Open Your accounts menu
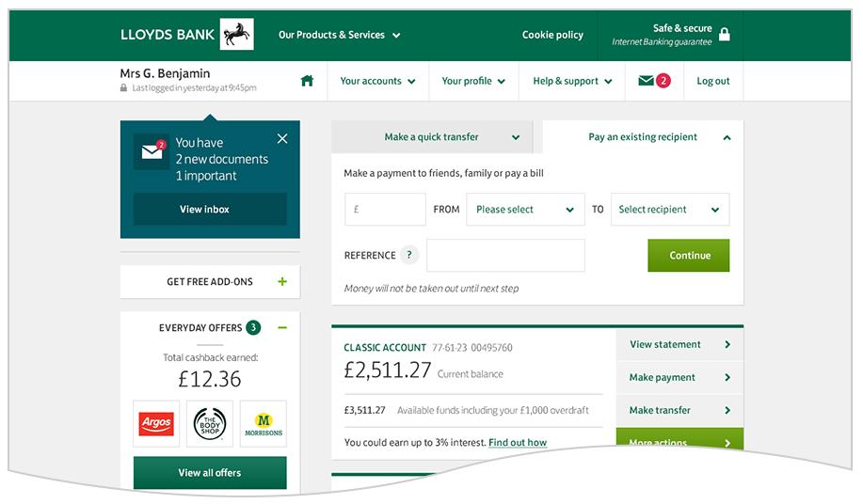863x504 pixels. (x=377, y=81)
